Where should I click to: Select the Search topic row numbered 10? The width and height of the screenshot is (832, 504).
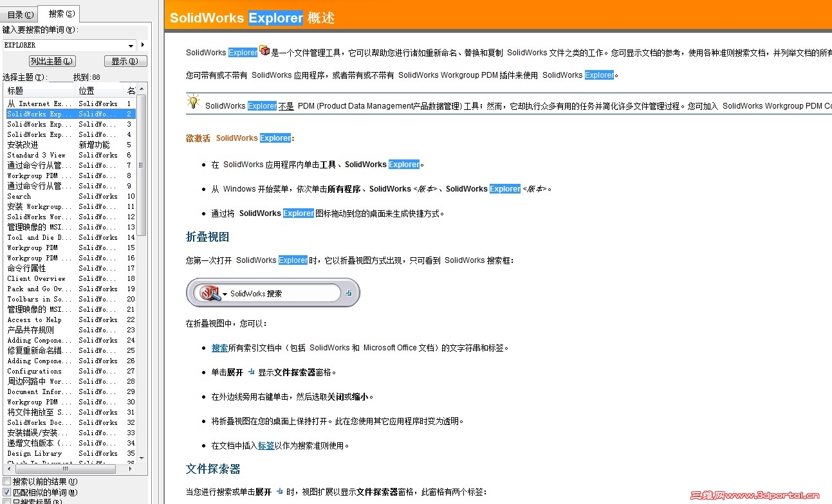[71, 196]
